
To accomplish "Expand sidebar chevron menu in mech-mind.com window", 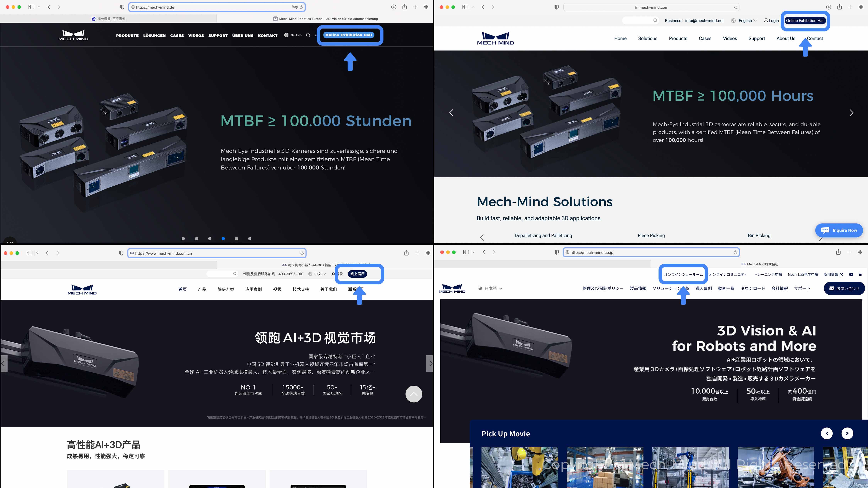I will pos(473,7).
